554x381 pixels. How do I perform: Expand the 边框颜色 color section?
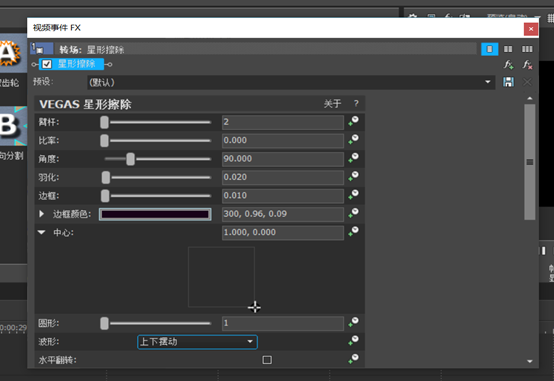pos(41,214)
